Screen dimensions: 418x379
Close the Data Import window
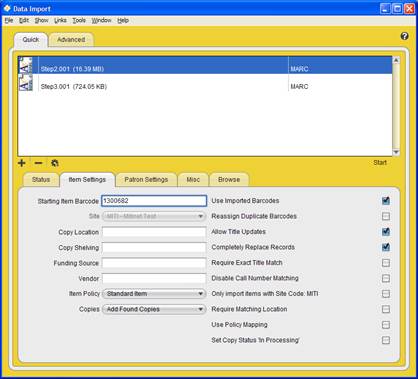point(409,8)
